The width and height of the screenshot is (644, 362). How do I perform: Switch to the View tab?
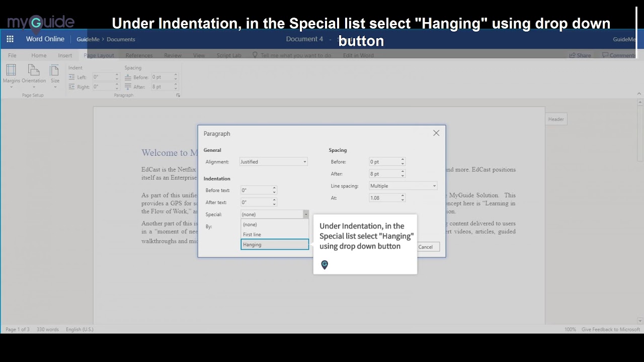click(199, 55)
